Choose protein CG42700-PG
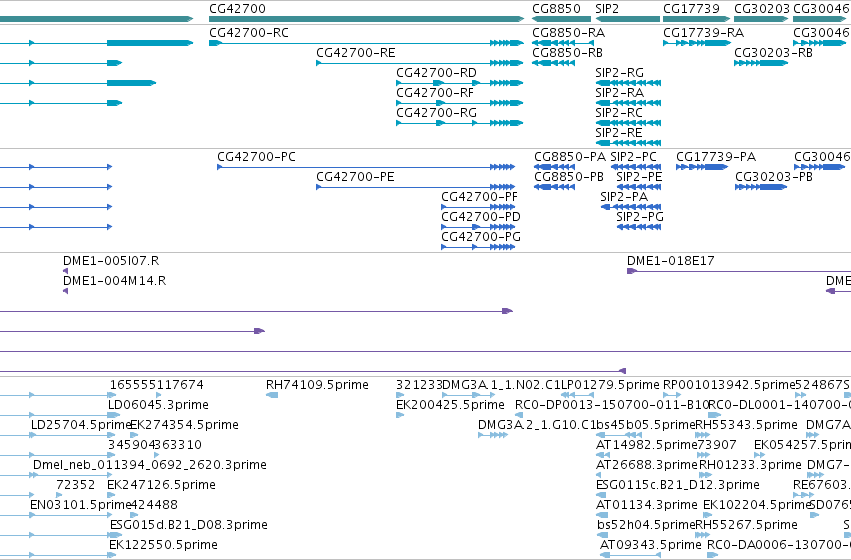851x560 pixels. coord(478,247)
